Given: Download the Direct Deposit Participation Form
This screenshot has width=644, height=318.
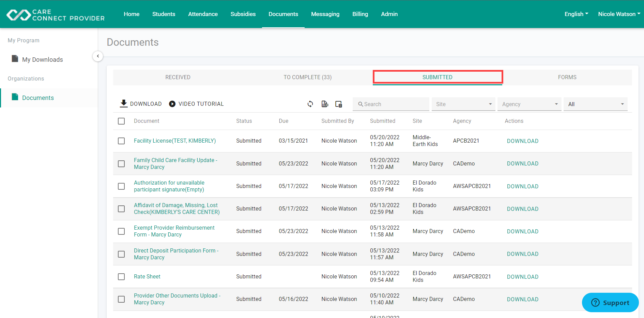Looking at the screenshot, I should point(523,254).
